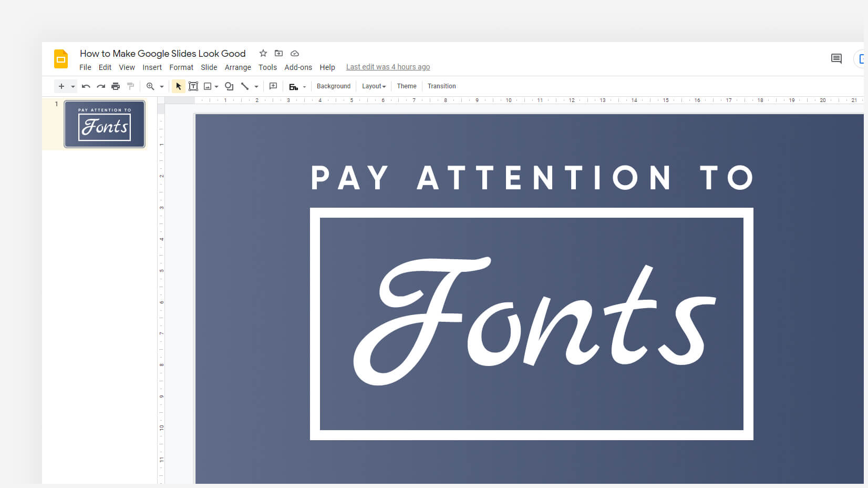The image size is (868, 488).
Task: Click the add comment toolbar icon
Action: (273, 86)
